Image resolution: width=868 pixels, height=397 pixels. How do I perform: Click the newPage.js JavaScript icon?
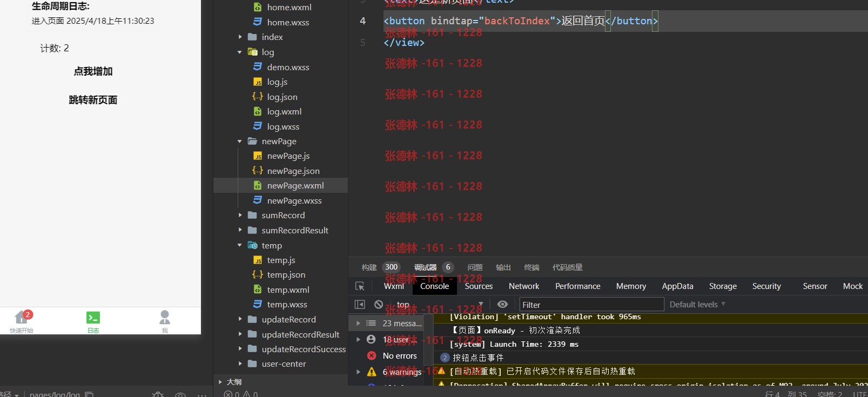click(x=258, y=156)
